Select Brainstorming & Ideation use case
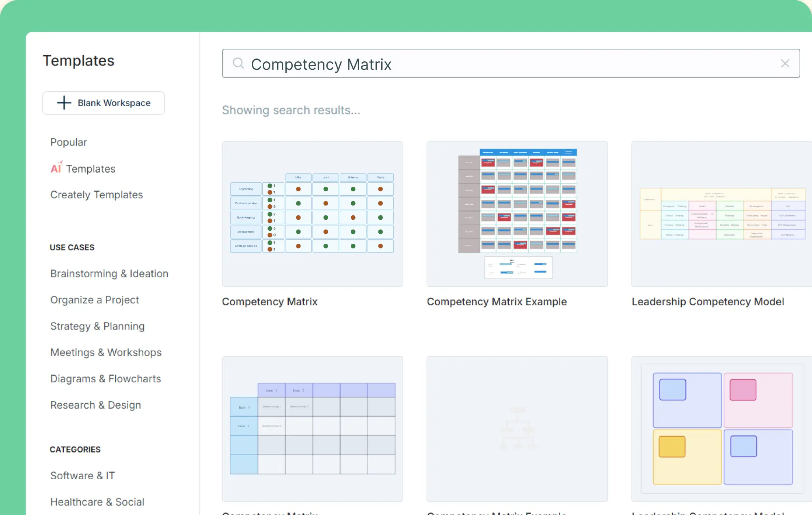Image resolution: width=812 pixels, height=515 pixels. pyautogui.click(x=109, y=274)
